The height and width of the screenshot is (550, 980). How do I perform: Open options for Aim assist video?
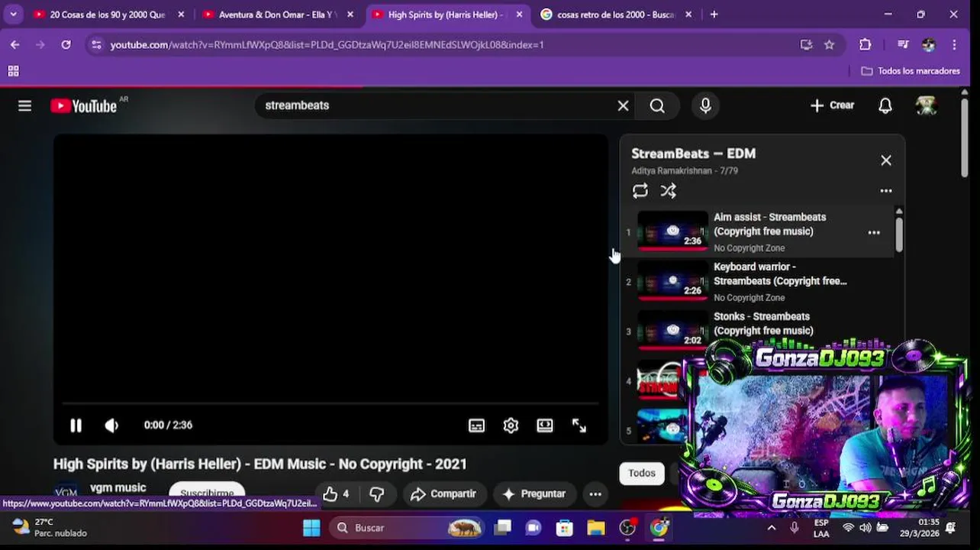point(874,232)
